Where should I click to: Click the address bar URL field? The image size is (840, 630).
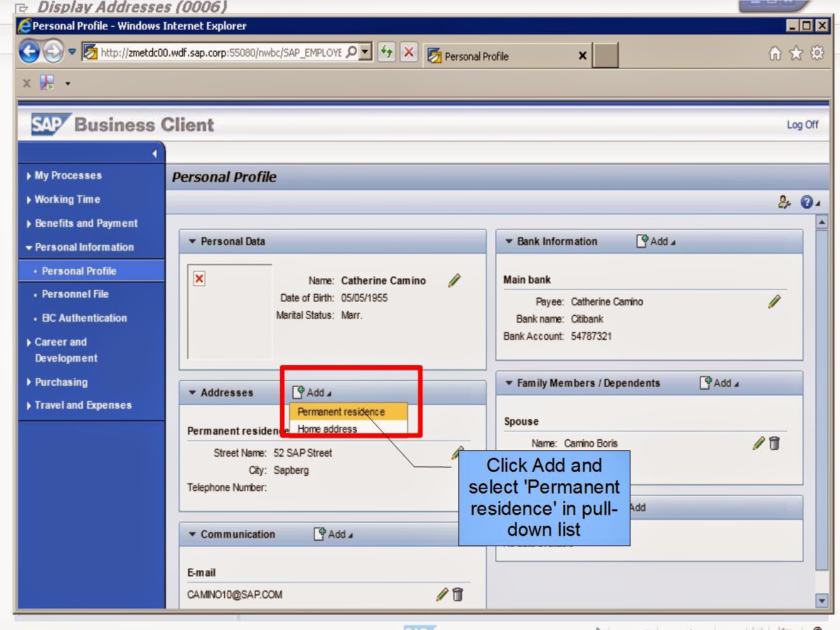[220, 52]
